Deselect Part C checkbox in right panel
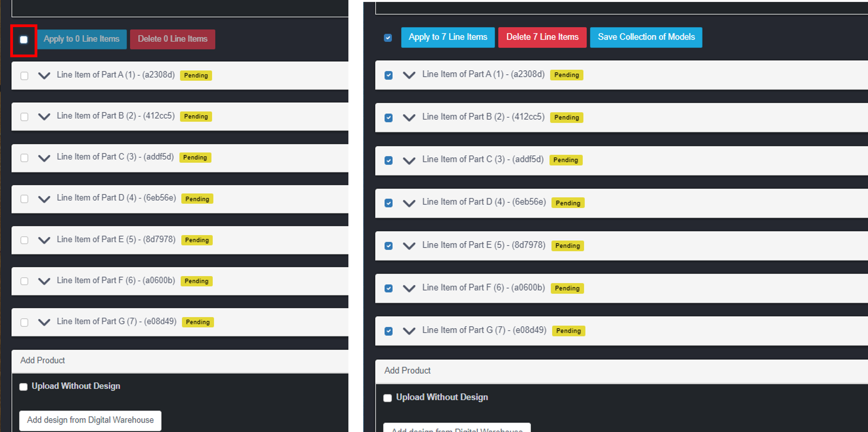Viewport: 868px width, 432px height. point(388,160)
